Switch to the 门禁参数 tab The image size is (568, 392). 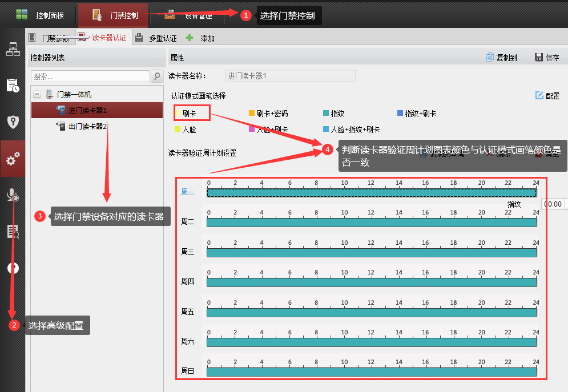coord(50,38)
